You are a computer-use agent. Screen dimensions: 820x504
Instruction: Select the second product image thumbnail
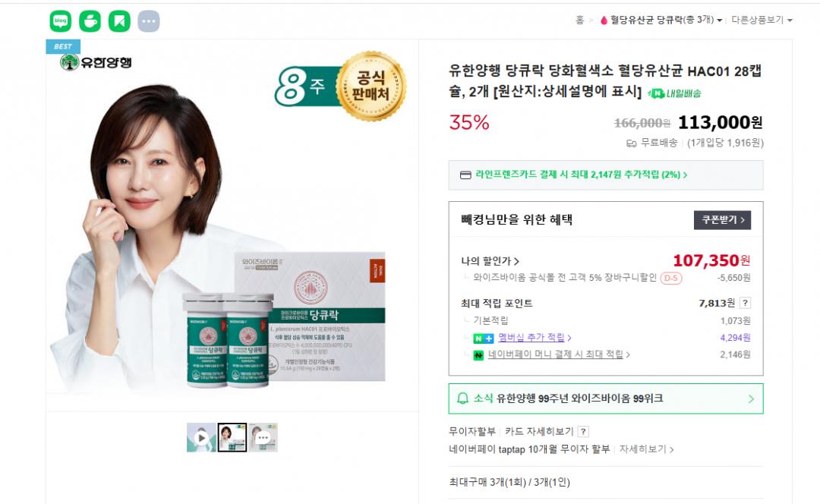[x=232, y=438]
